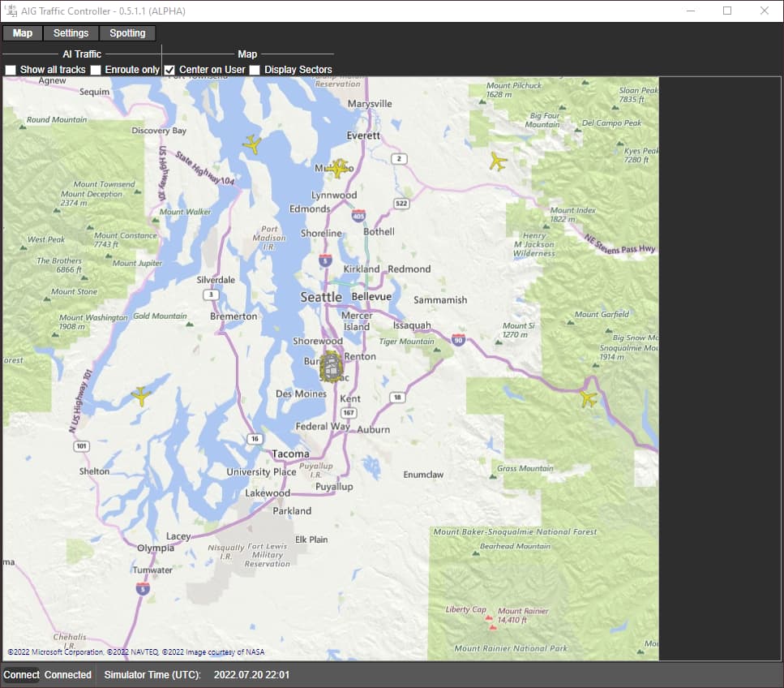Uncheck the Center on User checkbox
The image size is (784, 688).
coord(169,70)
